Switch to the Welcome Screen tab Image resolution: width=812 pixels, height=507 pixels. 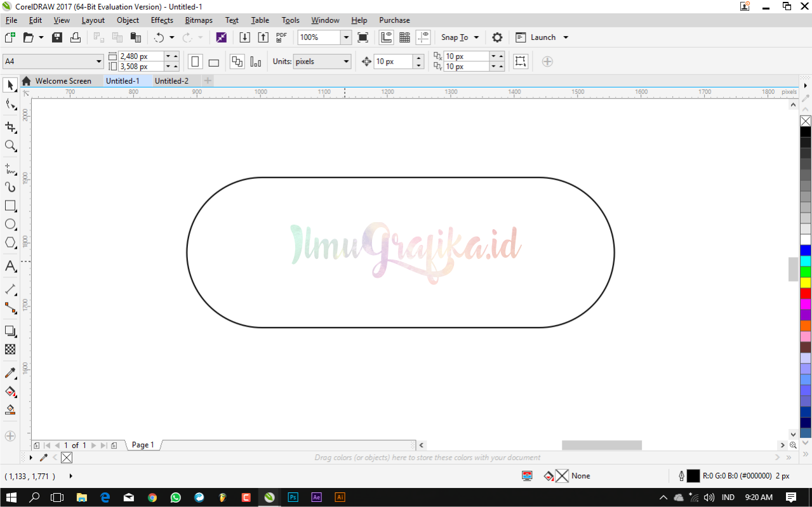click(x=63, y=81)
